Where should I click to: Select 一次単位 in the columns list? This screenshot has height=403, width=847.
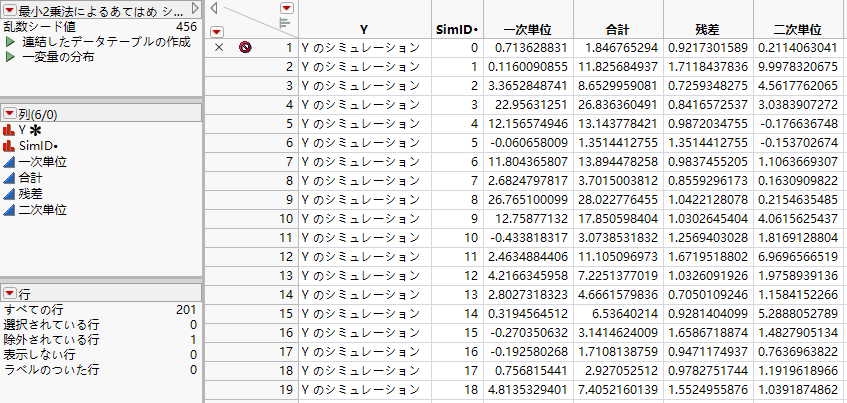click(x=43, y=162)
